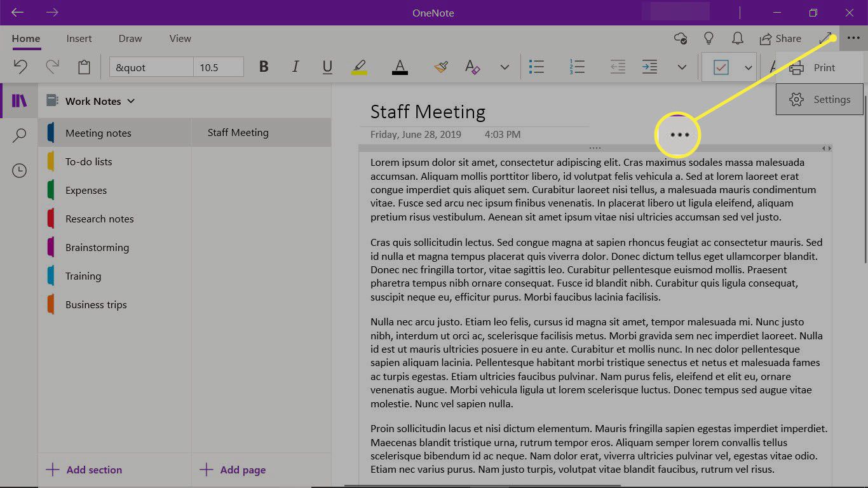Apply yellow text highlight
The image size is (868, 488).
pos(359,67)
